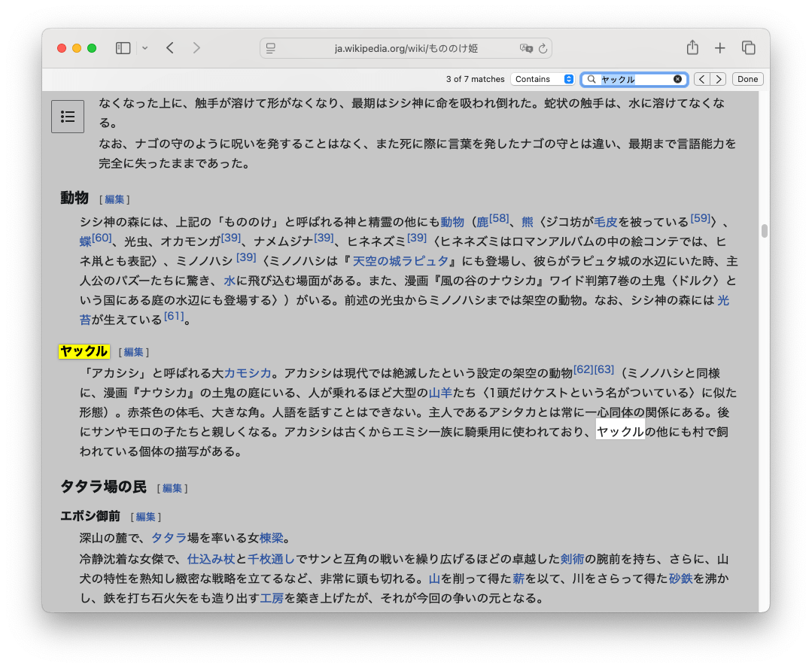Edit the エボシ御前 section

click(145, 517)
